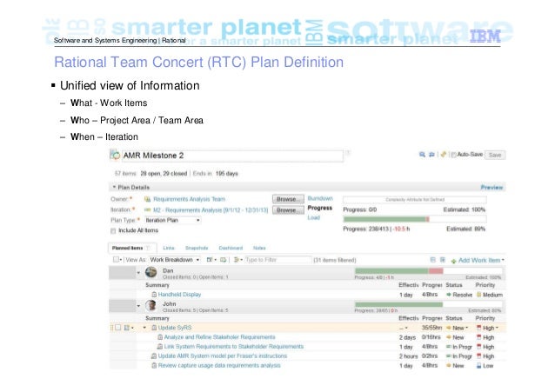
Task: Click Dan's progress bar
Action: coord(428,271)
